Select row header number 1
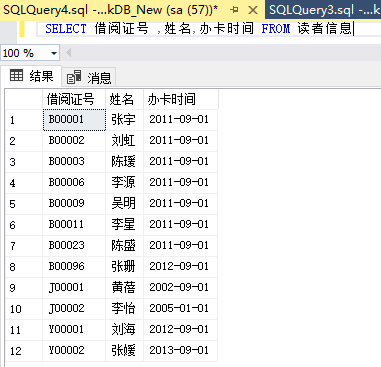The image size is (381, 367). (24, 120)
